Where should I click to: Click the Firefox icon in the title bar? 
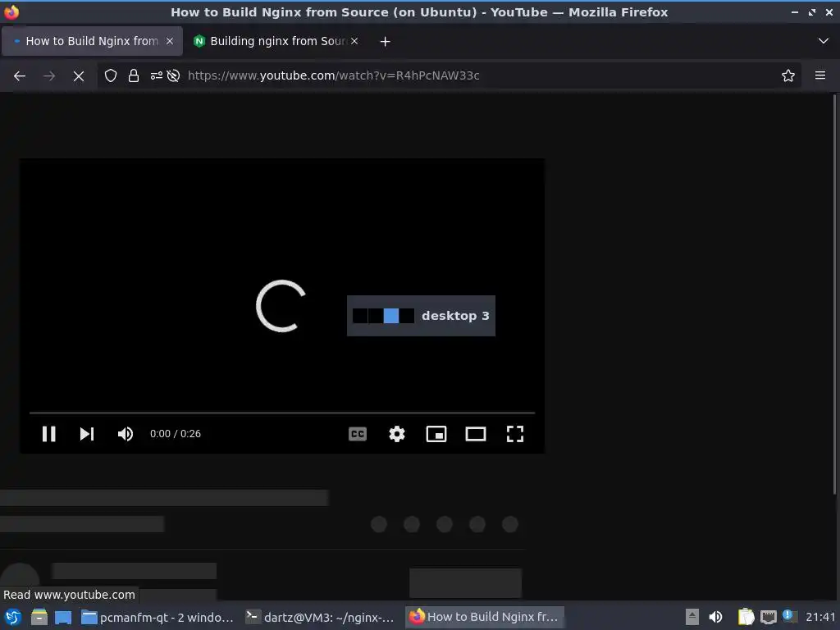[11, 11]
